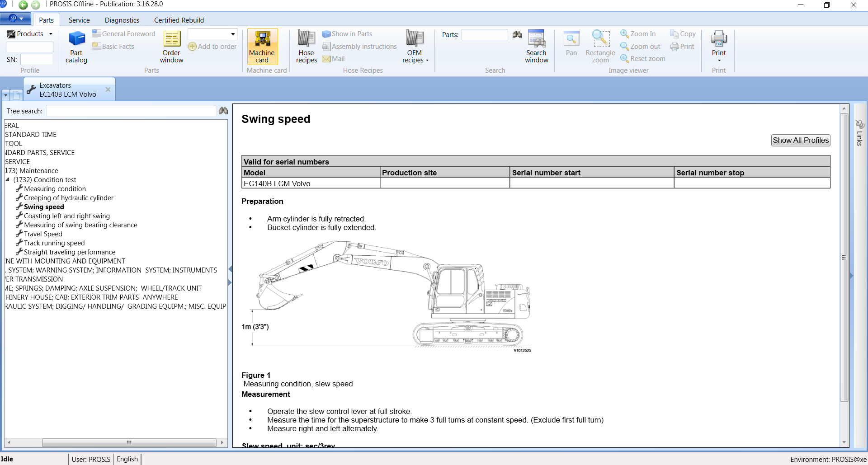
Task: Open Assembly instructions
Action: coord(359,47)
